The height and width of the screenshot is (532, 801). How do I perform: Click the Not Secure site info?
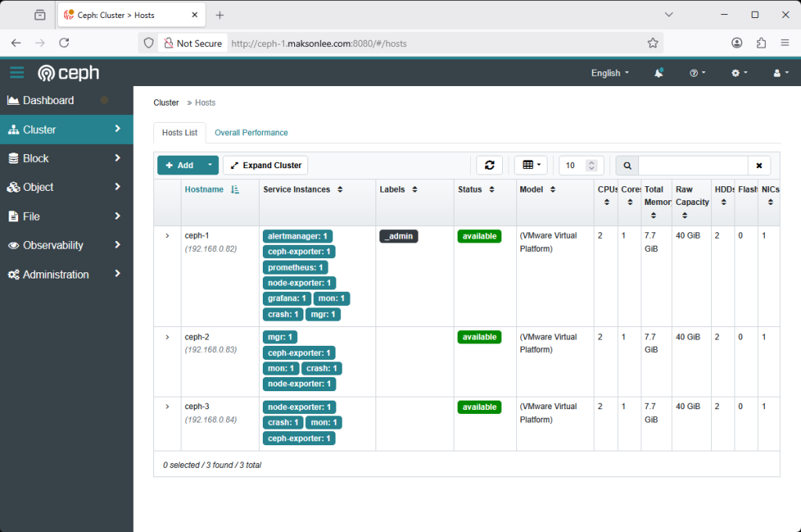tap(193, 44)
